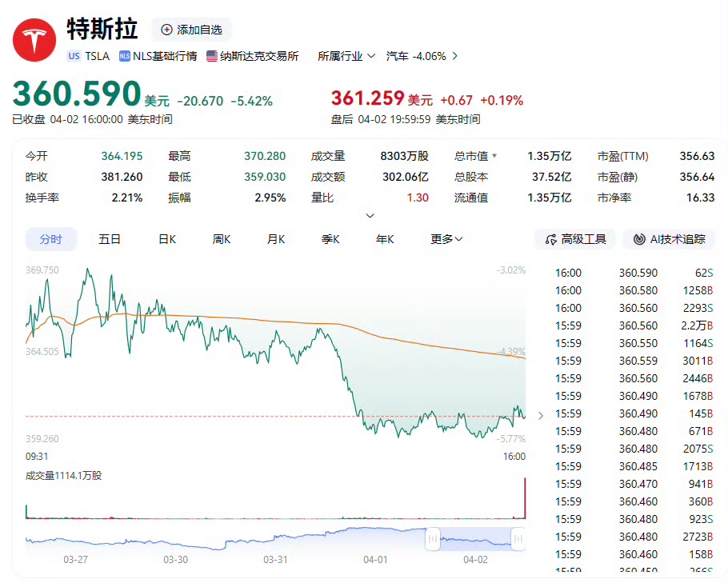The image size is (728, 583).
Task: Click the 换手率 value 2.21%
Action: point(126,198)
